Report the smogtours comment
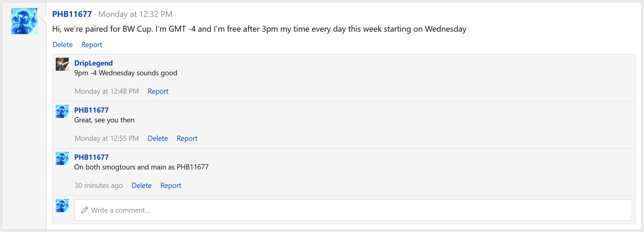This screenshot has width=644, height=232. point(171,186)
